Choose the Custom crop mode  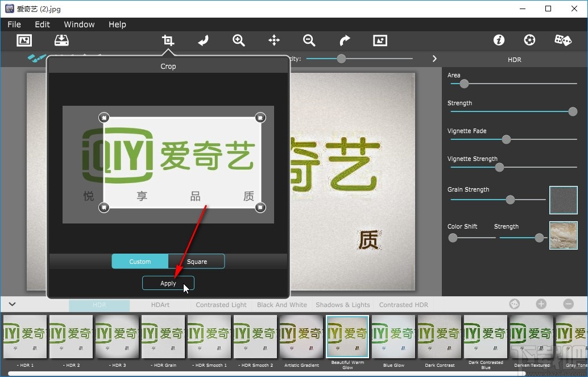140,262
